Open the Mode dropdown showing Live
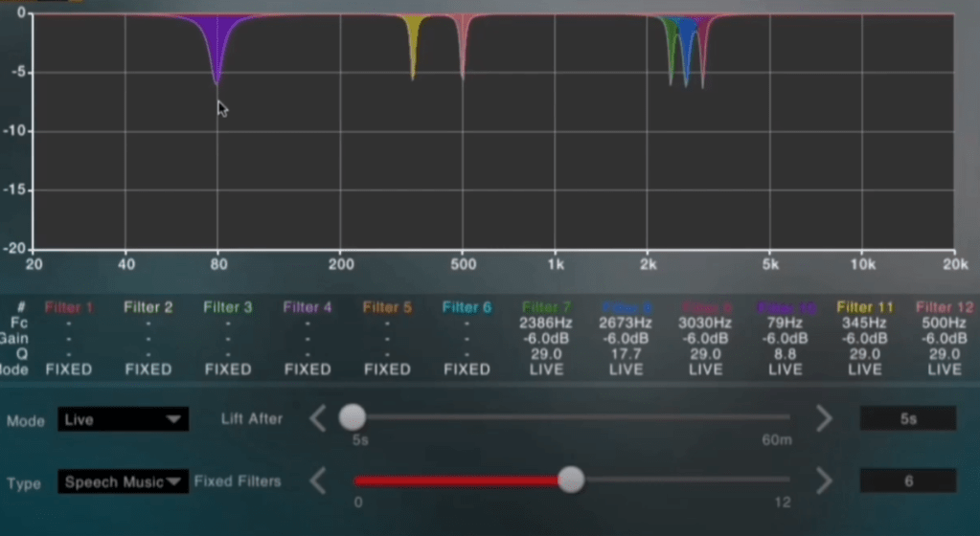This screenshot has width=980, height=536. tap(123, 419)
